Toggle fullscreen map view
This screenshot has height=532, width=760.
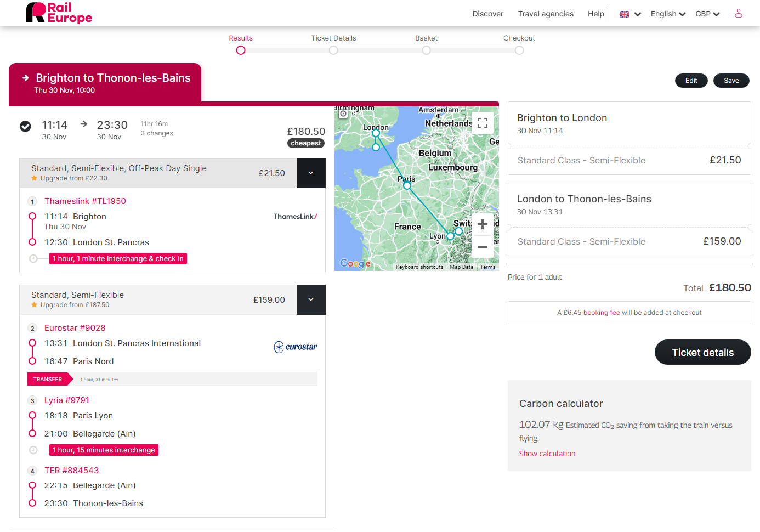point(483,123)
